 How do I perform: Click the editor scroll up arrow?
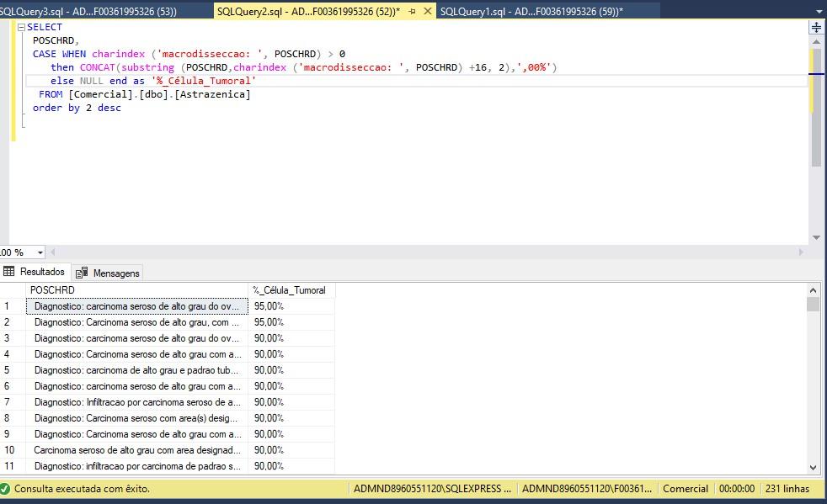tap(816, 41)
